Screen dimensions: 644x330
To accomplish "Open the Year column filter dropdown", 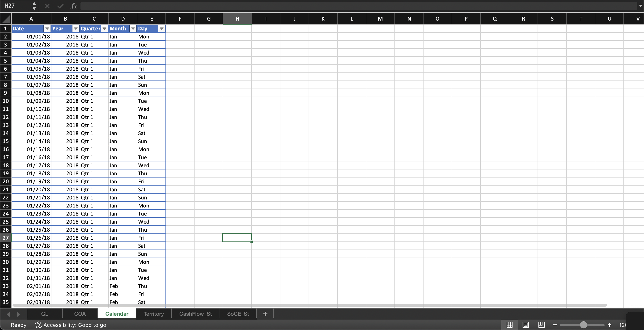I will tap(76, 28).
